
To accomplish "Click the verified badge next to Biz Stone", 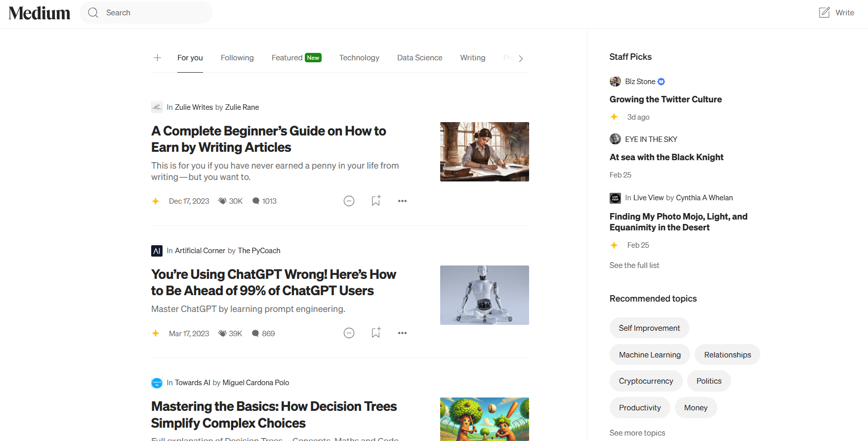I will [661, 81].
